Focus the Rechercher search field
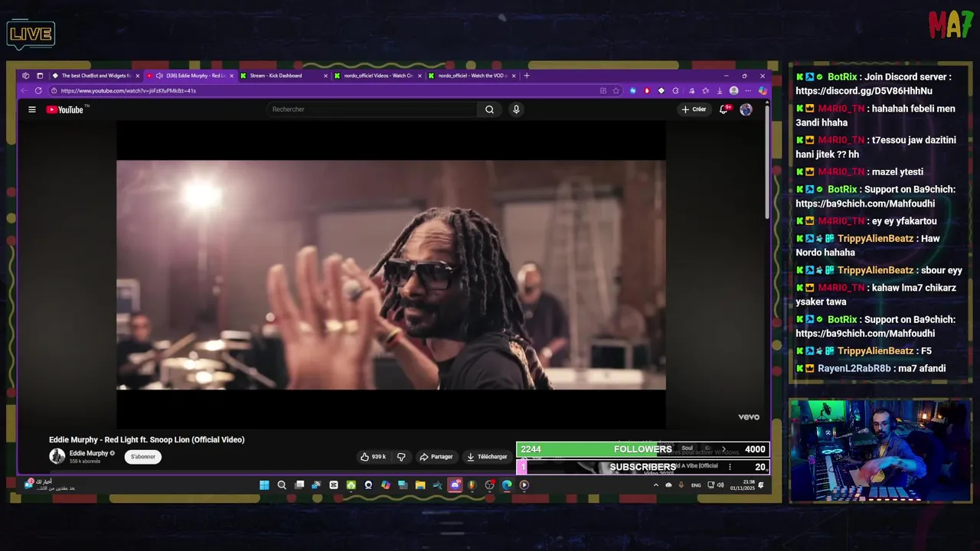 (x=373, y=109)
